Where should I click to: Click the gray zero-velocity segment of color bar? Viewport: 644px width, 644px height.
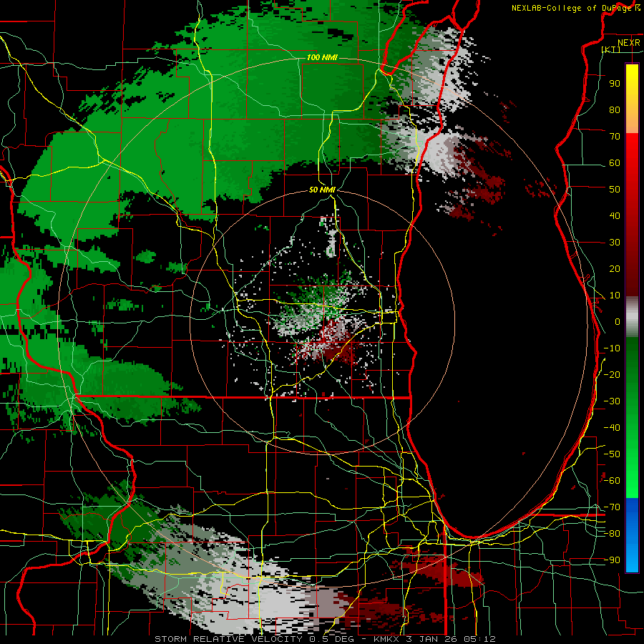[632, 316]
